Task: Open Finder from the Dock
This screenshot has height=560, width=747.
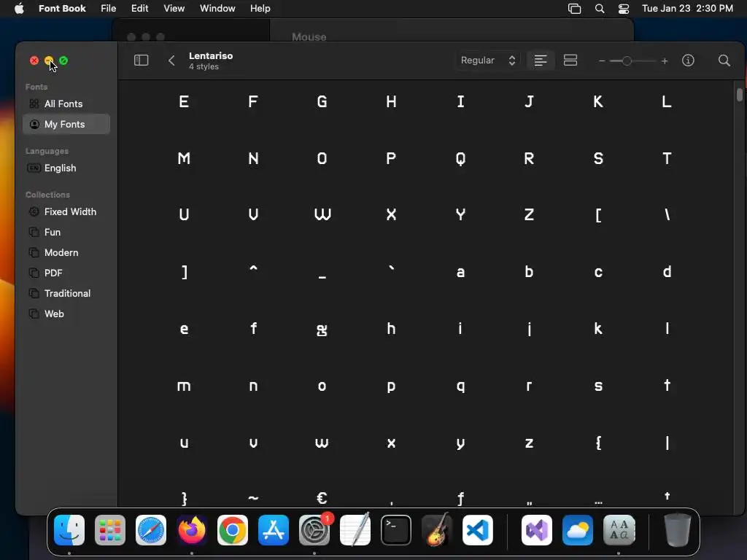Action: [69, 530]
